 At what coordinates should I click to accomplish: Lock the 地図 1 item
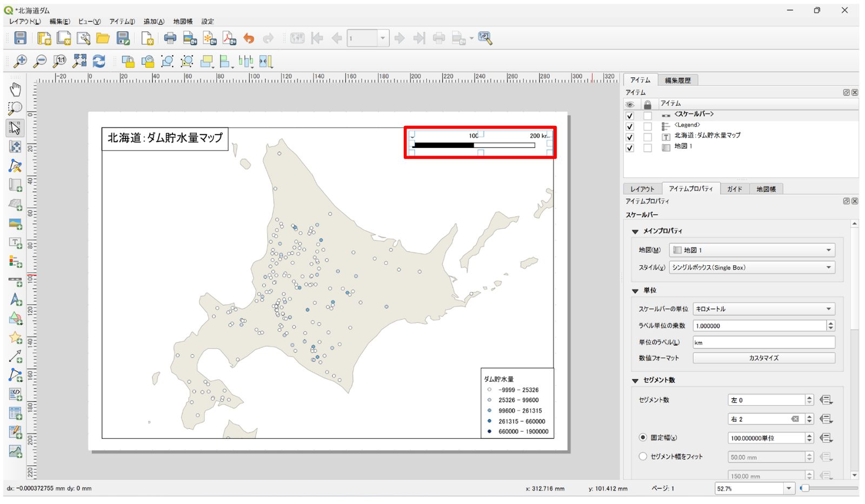[x=647, y=148]
